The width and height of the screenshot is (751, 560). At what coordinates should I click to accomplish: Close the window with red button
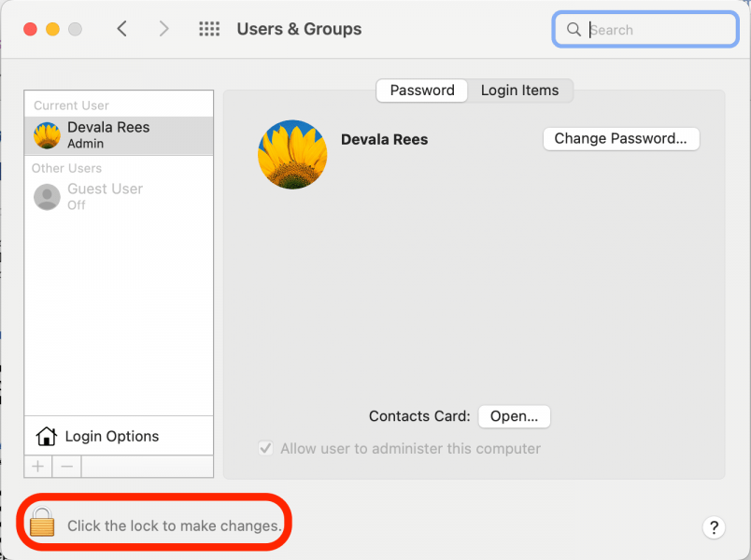coord(30,29)
